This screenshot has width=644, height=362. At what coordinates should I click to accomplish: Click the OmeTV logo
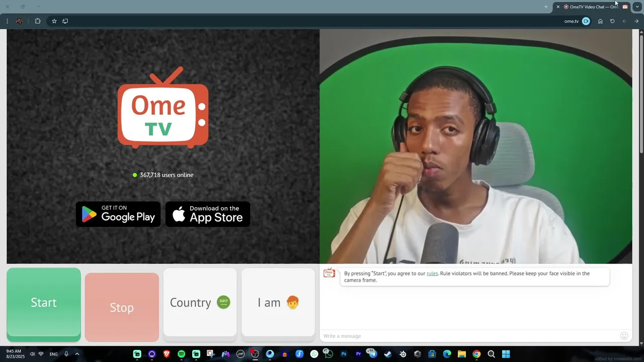pos(163,108)
